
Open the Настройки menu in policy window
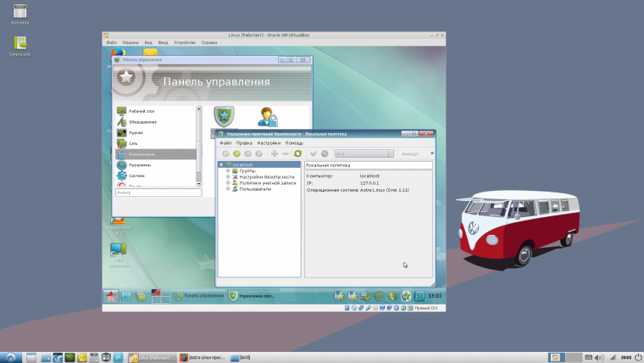point(269,143)
